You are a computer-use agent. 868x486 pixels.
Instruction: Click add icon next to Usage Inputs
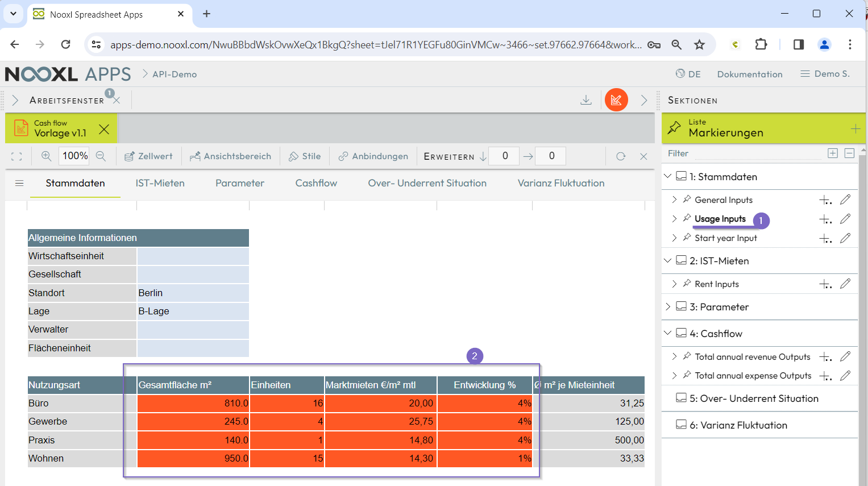[825, 219]
